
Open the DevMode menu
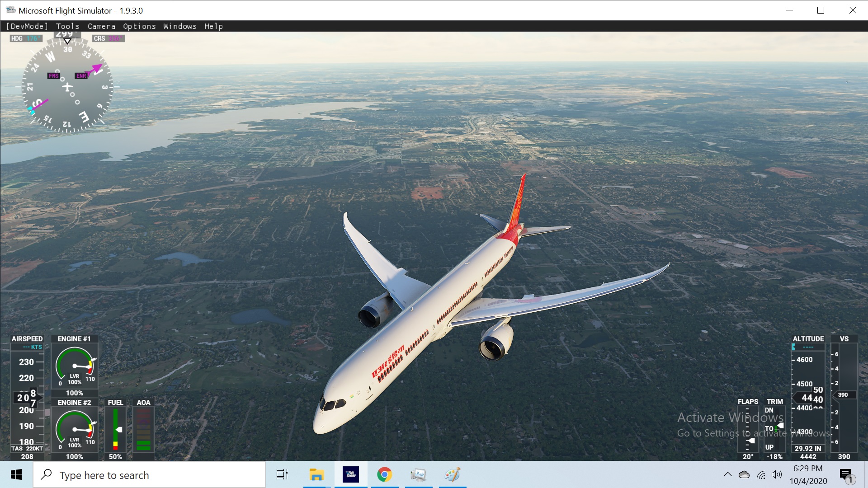[x=27, y=26]
